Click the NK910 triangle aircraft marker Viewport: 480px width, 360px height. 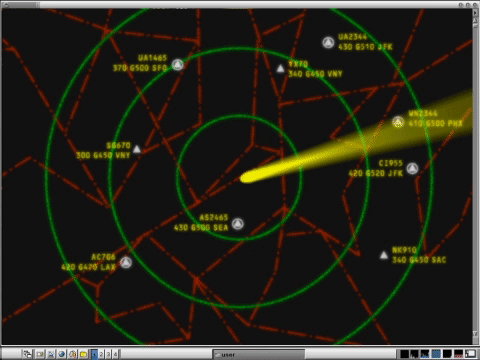tap(384, 255)
